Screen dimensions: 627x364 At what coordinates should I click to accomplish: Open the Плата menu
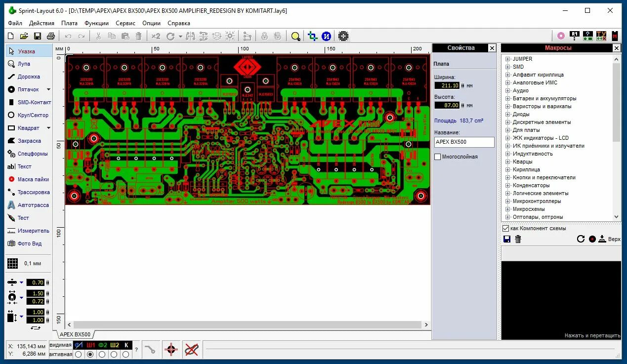coord(70,23)
